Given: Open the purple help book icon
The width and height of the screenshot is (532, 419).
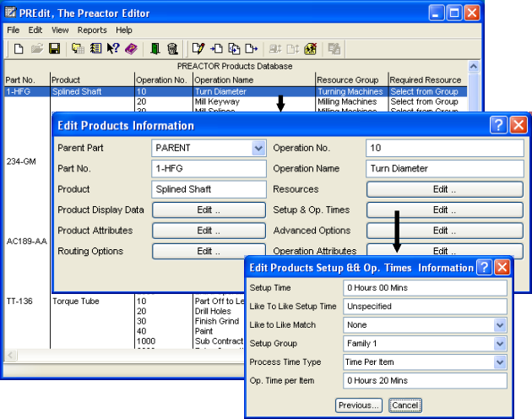Looking at the screenshot, I should tap(131, 49).
